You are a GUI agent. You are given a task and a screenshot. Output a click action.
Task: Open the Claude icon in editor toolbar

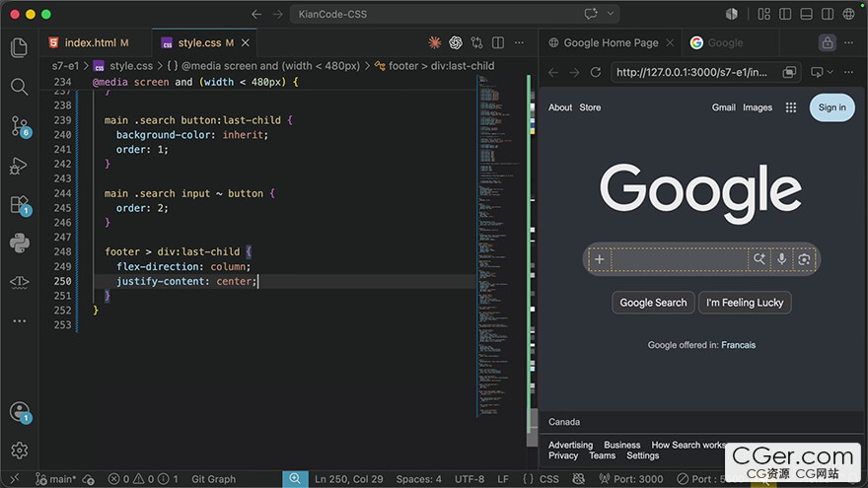[435, 42]
